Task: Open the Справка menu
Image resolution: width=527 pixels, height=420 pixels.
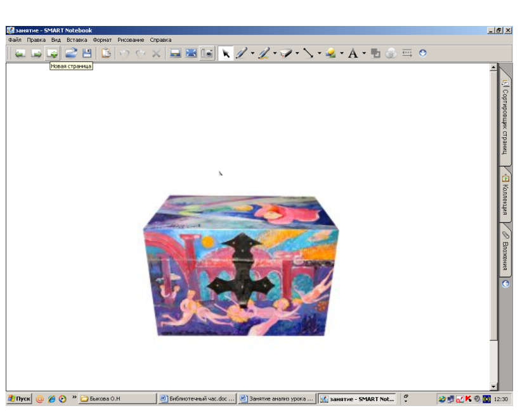Action: coord(160,40)
